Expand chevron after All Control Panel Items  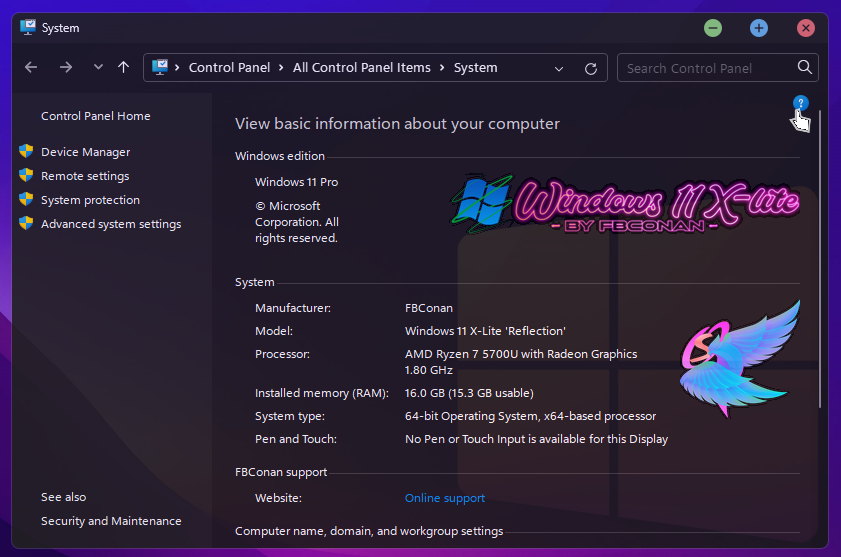pyautogui.click(x=442, y=68)
